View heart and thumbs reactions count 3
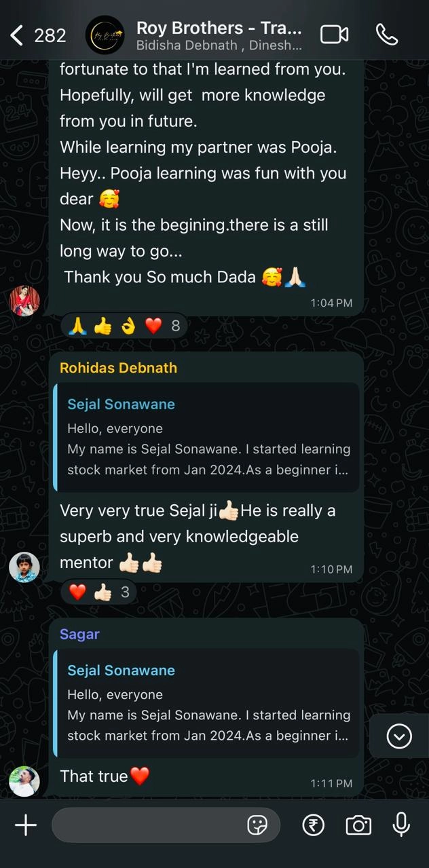 [99, 592]
